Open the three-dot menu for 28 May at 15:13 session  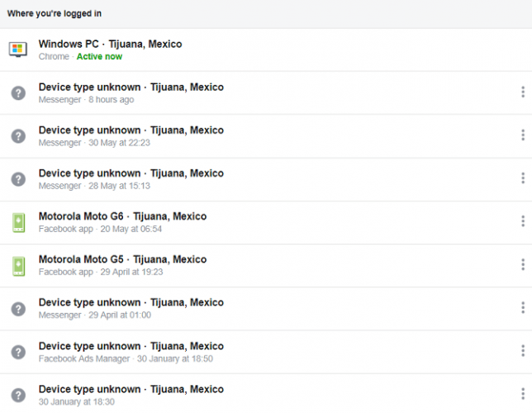[523, 178]
